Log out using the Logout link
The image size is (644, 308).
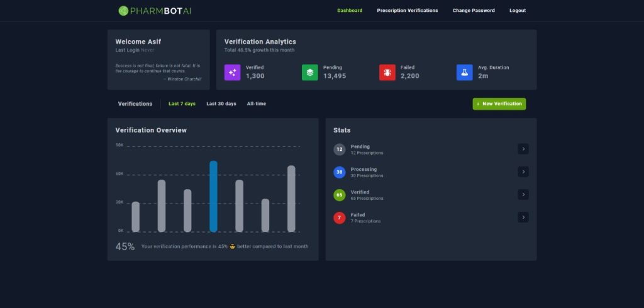click(x=518, y=11)
